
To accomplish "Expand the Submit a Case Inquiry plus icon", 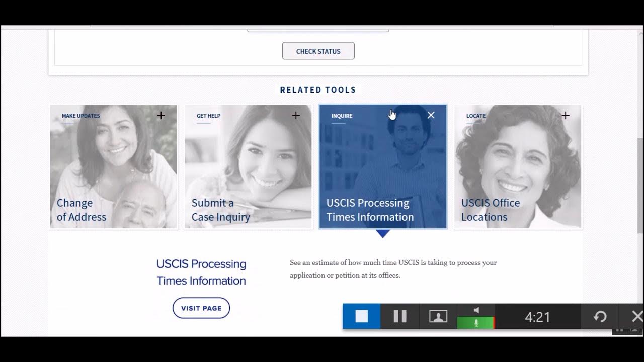I will [x=296, y=115].
